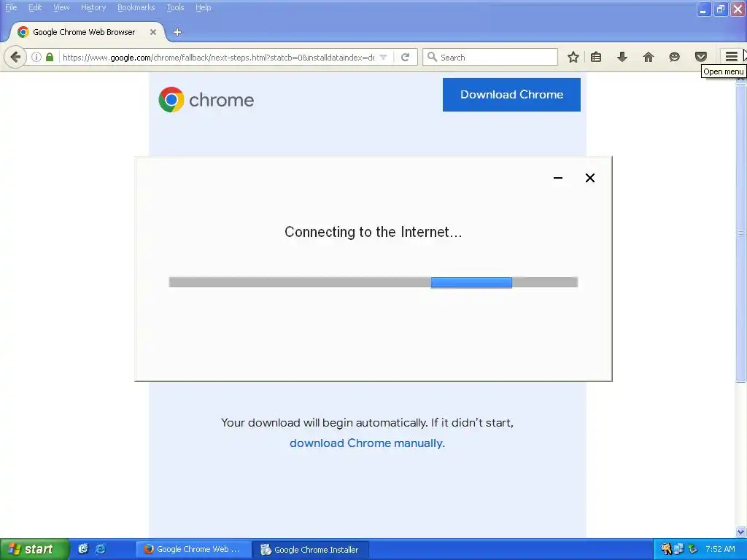Click the Download Chrome button

[x=511, y=95]
